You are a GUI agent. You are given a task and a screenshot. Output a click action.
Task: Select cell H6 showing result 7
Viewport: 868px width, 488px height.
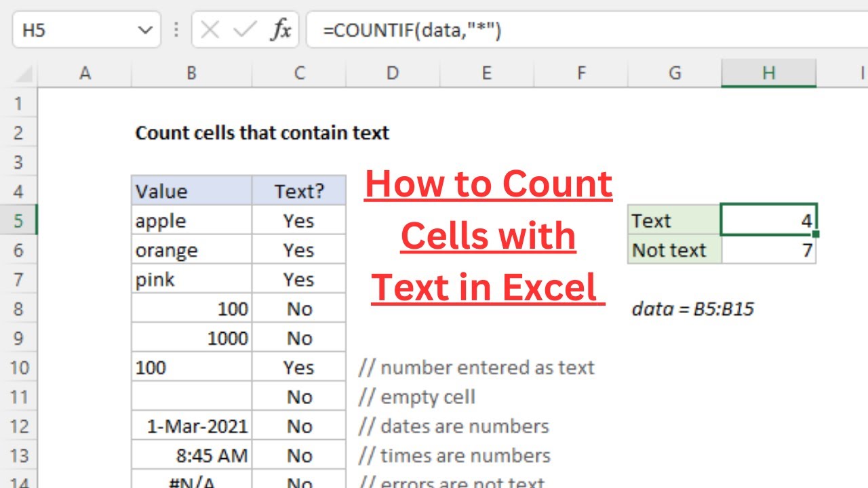click(769, 250)
